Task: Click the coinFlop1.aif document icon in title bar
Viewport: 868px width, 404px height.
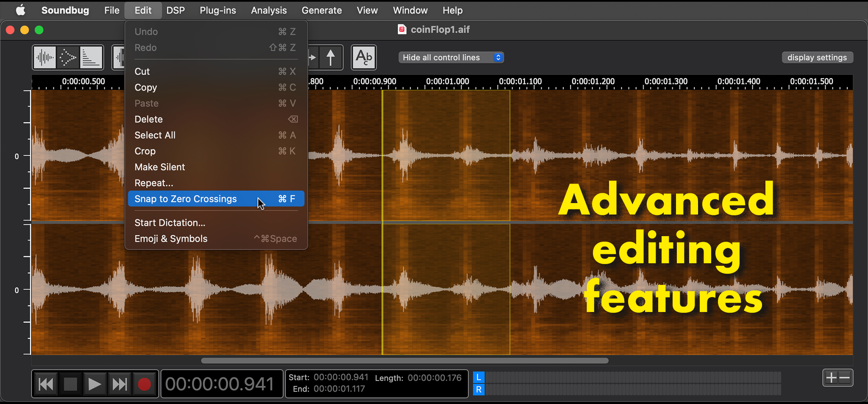Action: point(402,29)
